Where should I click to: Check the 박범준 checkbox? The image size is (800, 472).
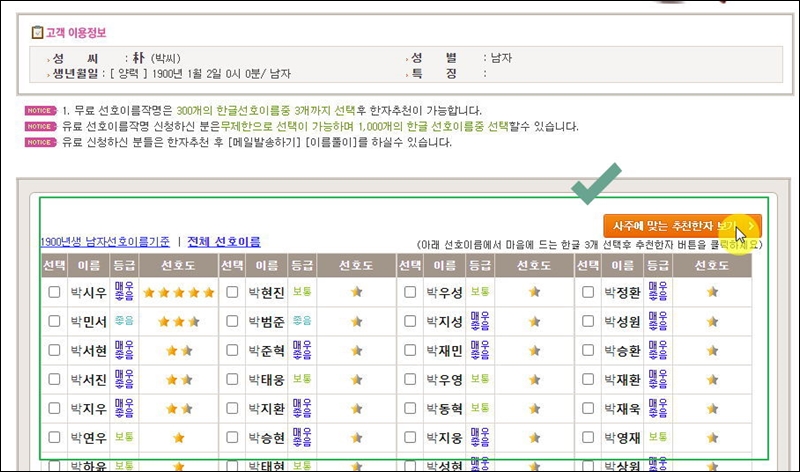[x=232, y=321]
